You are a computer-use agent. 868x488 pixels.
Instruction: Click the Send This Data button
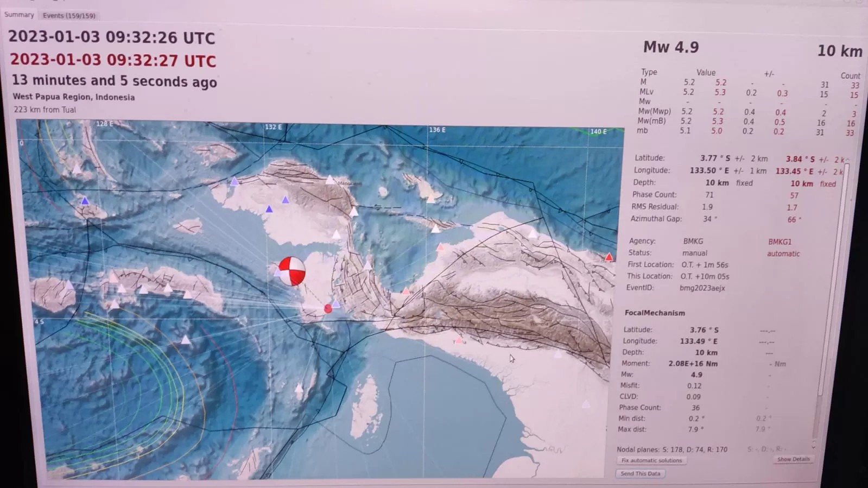(641, 473)
